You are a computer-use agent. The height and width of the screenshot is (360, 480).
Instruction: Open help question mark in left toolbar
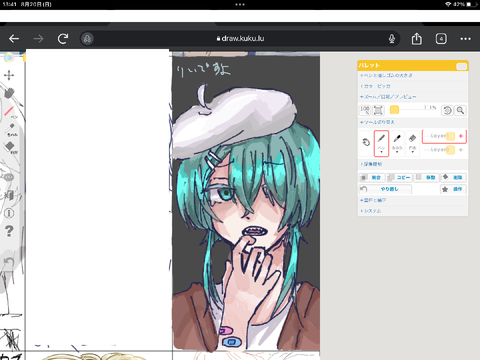click(x=9, y=231)
